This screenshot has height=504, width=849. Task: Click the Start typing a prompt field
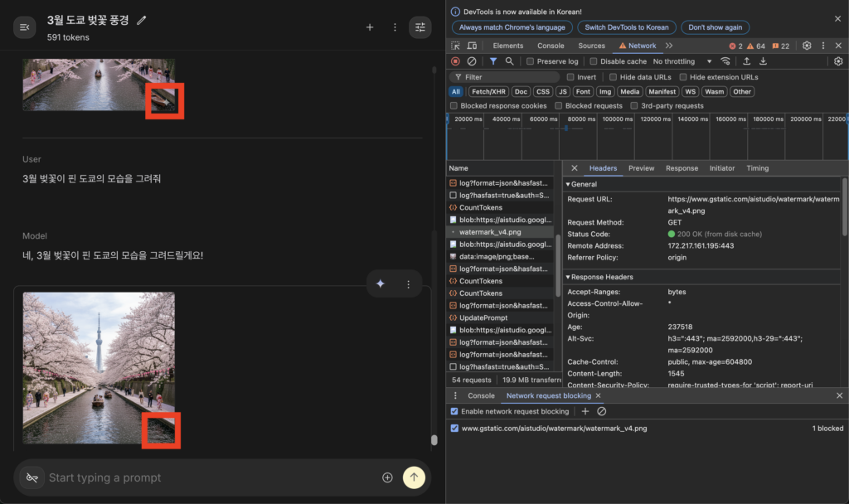(x=207, y=477)
